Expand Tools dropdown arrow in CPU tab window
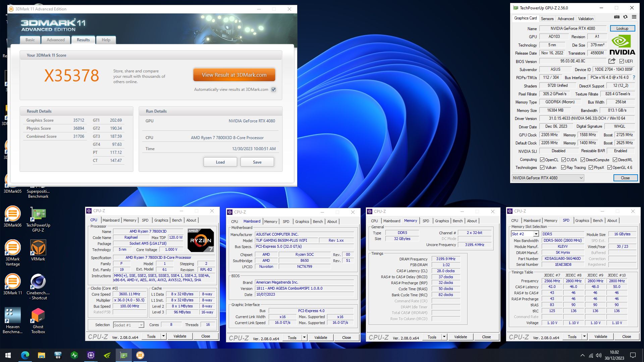Viewport: 644px width, 362px height. coord(163,336)
